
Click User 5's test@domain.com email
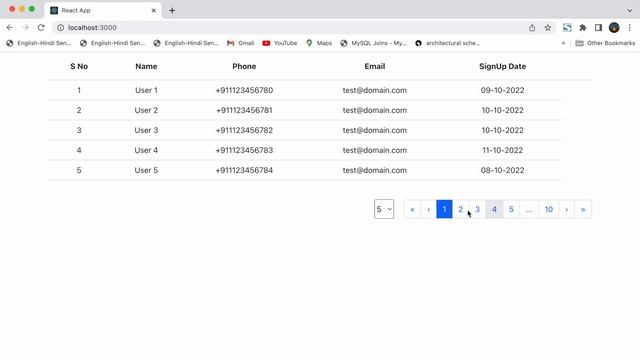click(375, 170)
